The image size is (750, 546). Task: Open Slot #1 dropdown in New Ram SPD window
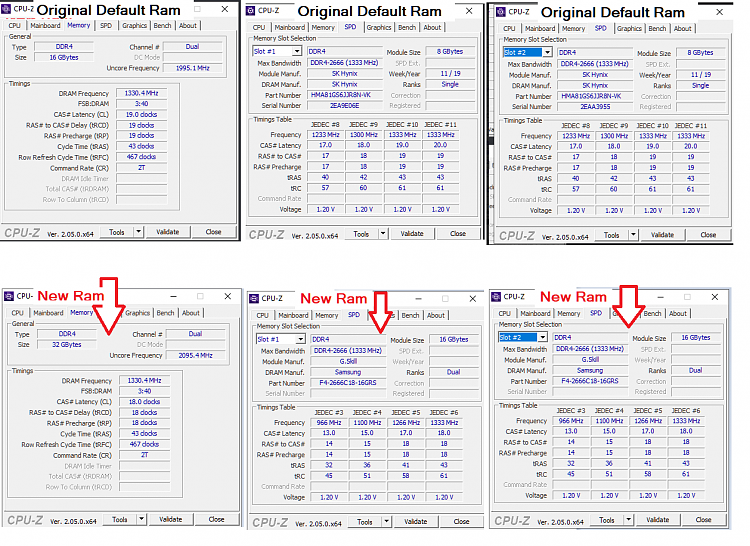(300, 339)
